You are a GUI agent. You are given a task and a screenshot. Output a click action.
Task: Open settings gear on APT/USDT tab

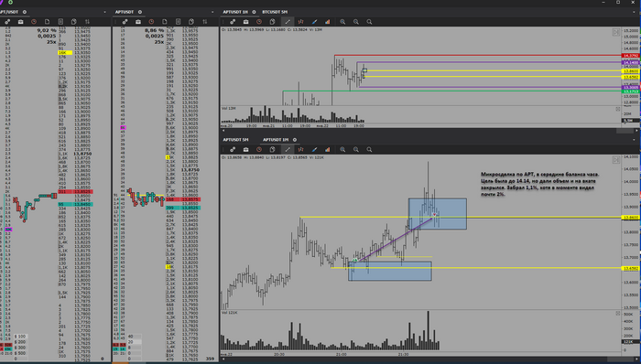[x=24, y=12]
